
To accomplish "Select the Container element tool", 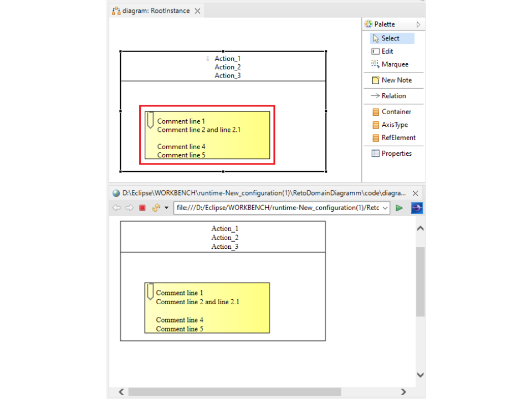I will pos(396,111).
